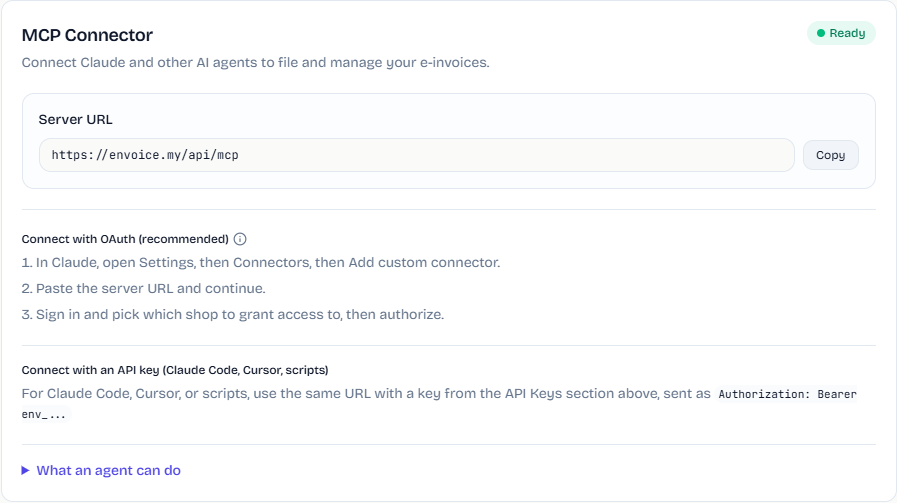897x503 pixels.
Task: Select step 3 'Sign in and pick' line
Action: pyautogui.click(x=233, y=315)
